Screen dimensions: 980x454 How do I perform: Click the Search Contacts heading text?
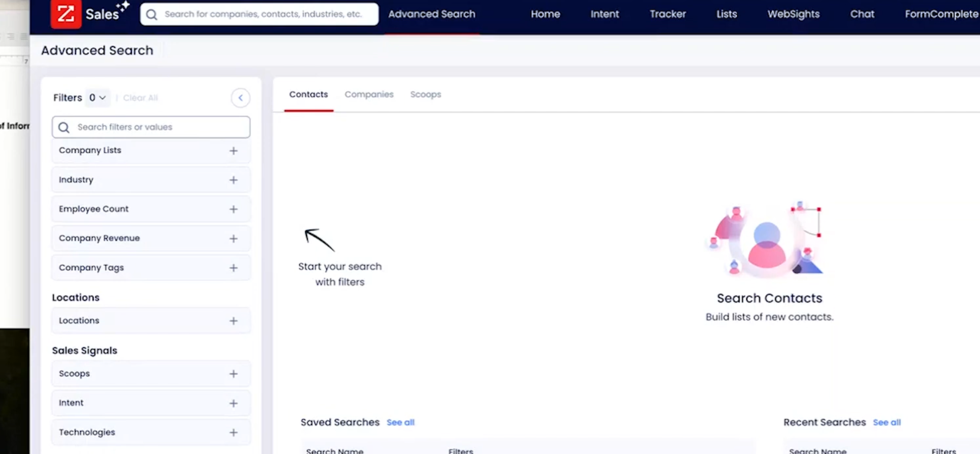769,298
